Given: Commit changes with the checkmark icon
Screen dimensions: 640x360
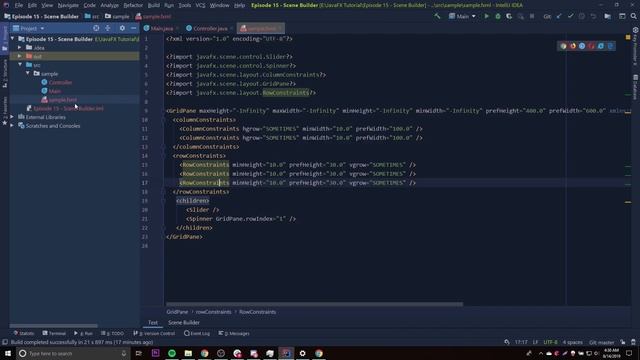Looking at the screenshot, I should (x=571, y=16).
